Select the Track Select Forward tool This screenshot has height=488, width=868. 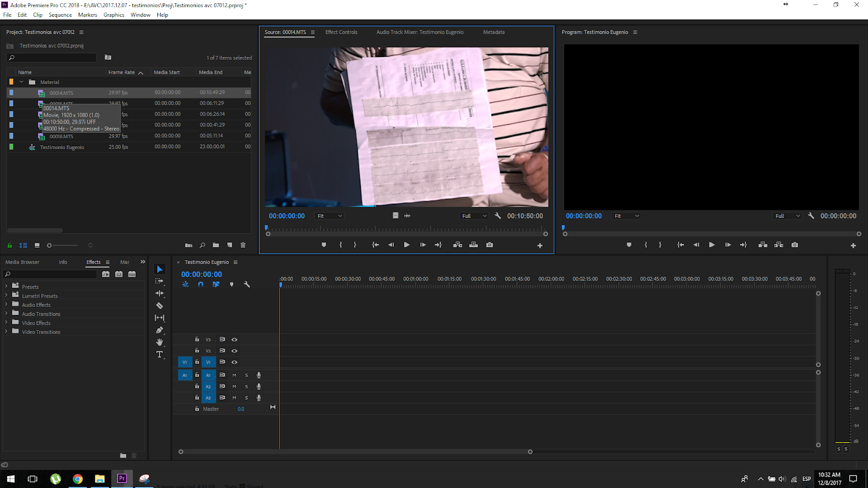159,281
